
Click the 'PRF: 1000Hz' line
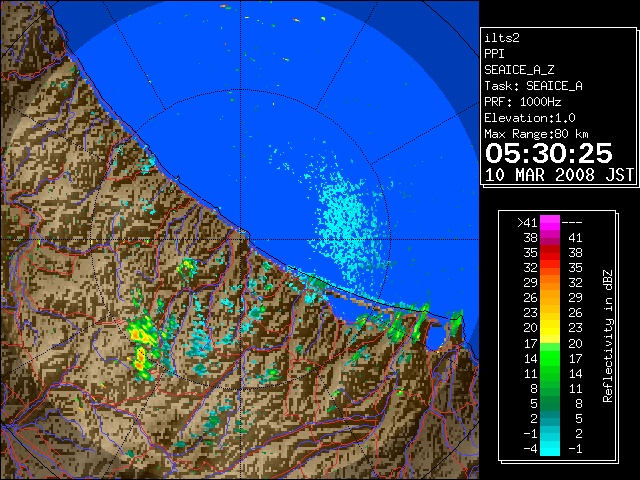pyautogui.click(x=523, y=102)
